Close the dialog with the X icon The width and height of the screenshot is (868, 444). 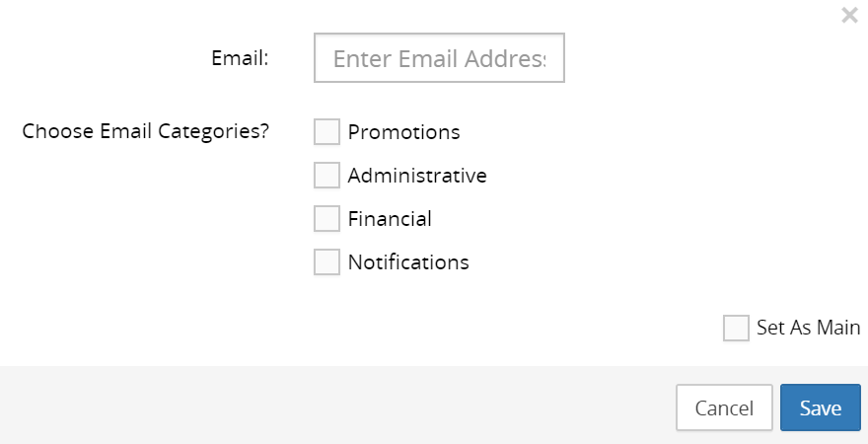coord(848,15)
